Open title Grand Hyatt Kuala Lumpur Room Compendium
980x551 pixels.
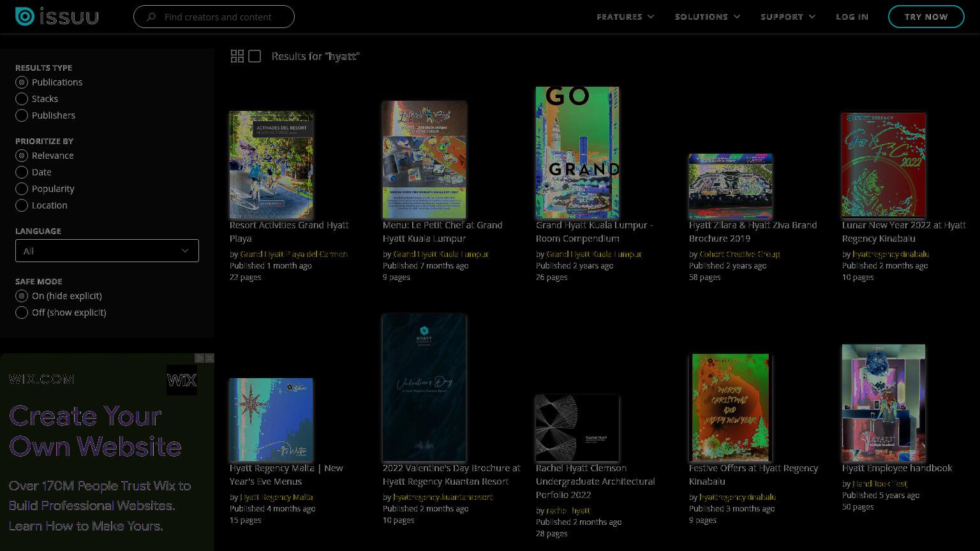pos(594,231)
